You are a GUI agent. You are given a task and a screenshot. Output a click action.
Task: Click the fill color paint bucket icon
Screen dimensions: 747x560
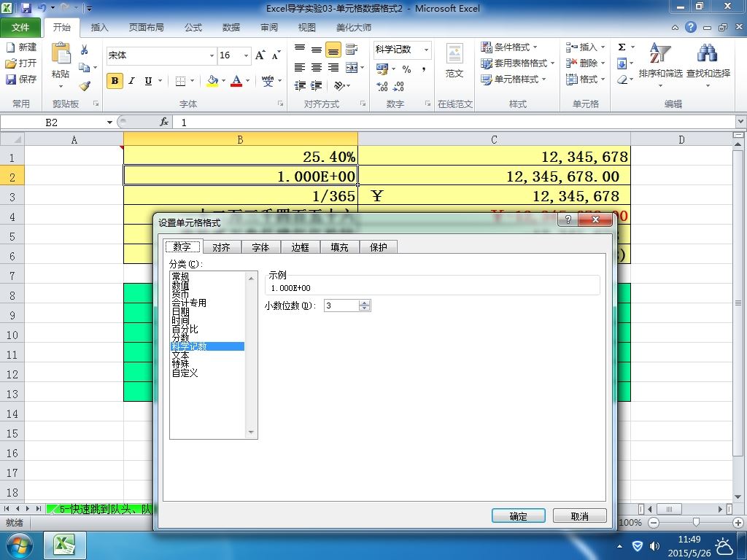(x=212, y=81)
